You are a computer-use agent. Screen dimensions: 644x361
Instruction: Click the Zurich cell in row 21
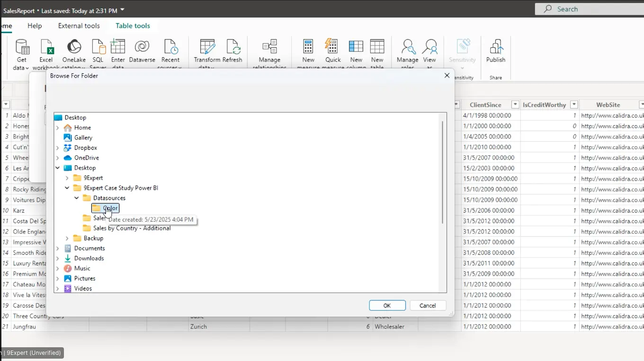tap(218, 326)
